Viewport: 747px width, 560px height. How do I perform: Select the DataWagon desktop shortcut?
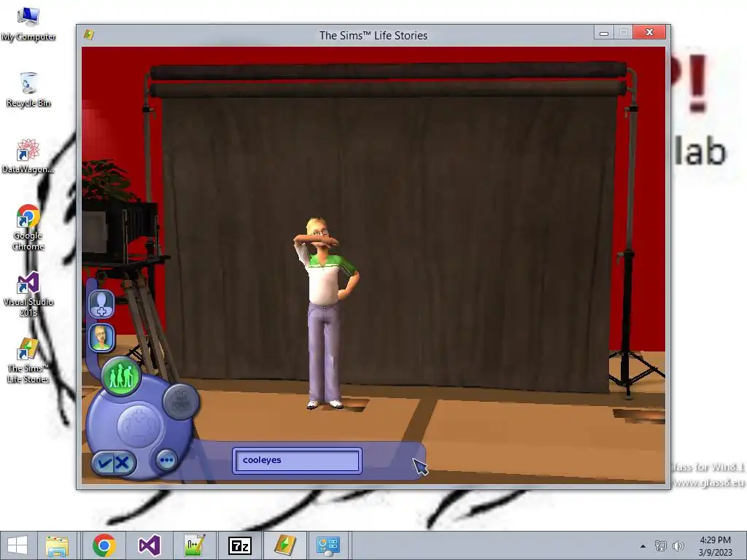[x=28, y=156]
